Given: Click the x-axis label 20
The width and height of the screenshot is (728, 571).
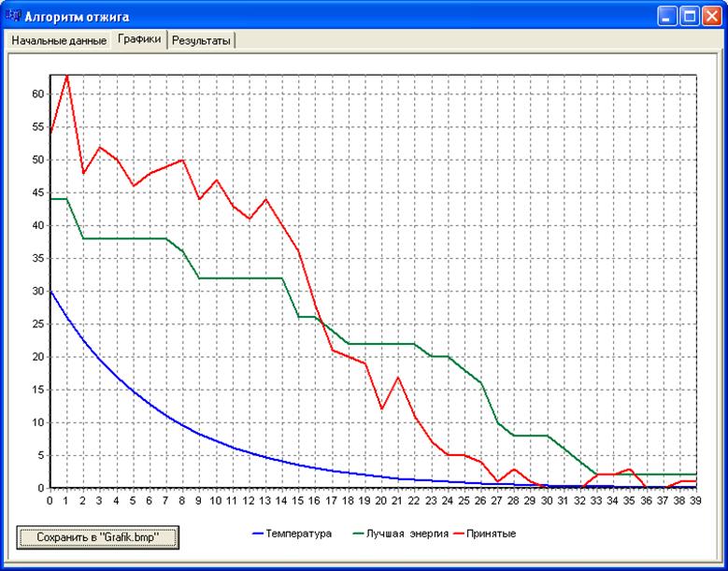Looking at the screenshot, I should tap(381, 500).
